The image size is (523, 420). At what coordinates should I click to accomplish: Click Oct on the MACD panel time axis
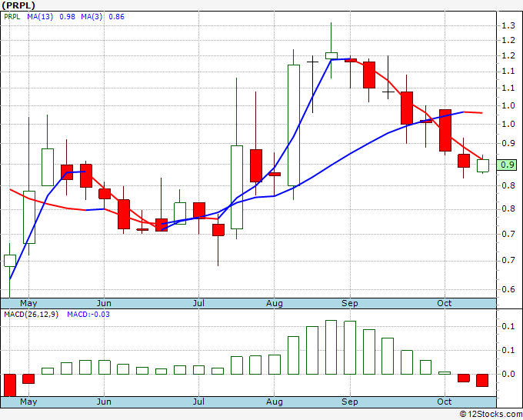click(445, 402)
